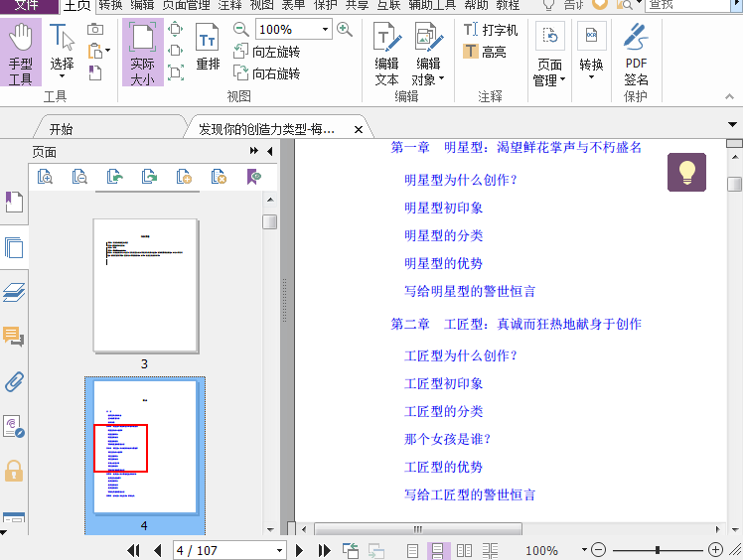
Task: Enlarge page thumbnails
Action: pyautogui.click(x=45, y=177)
